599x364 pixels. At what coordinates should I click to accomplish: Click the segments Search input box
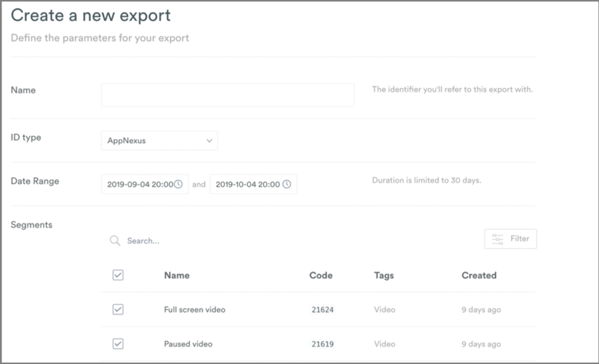click(x=234, y=241)
